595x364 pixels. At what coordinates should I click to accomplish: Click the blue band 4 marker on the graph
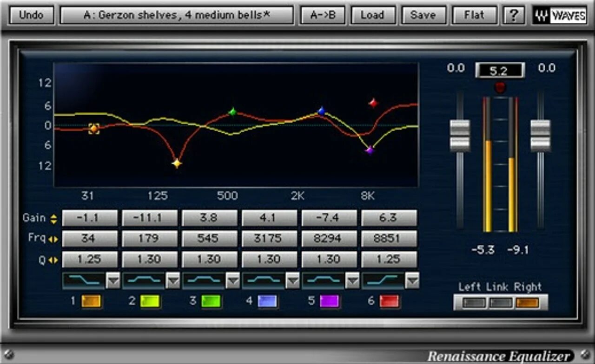click(x=320, y=111)
